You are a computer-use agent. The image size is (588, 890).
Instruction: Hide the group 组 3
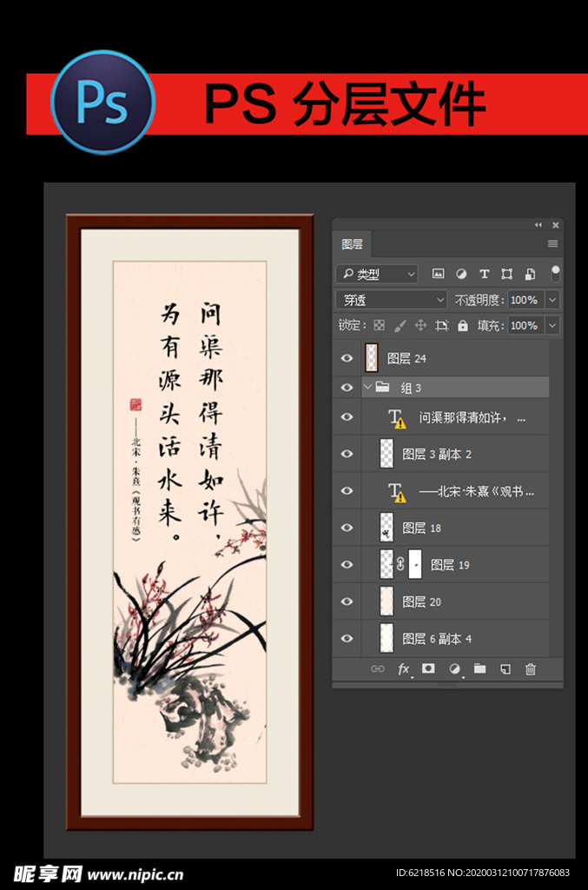pyautogui.click(x=347, y=387)
